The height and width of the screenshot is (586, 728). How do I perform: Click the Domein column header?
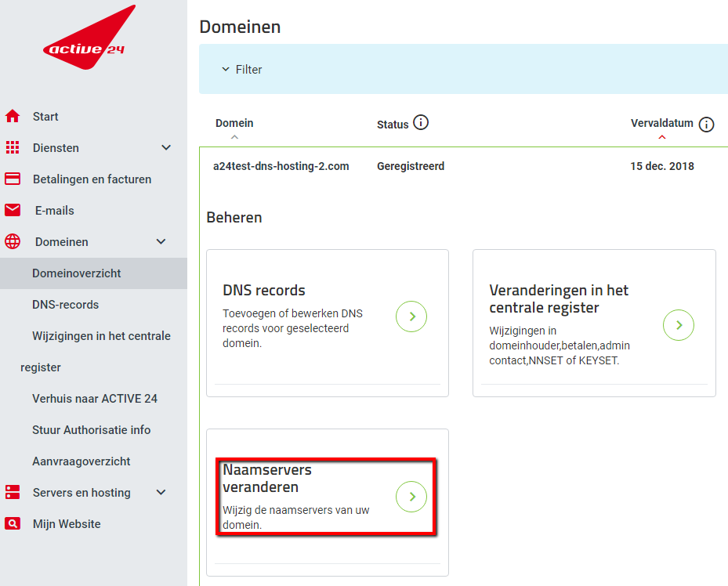click(234, 123)
